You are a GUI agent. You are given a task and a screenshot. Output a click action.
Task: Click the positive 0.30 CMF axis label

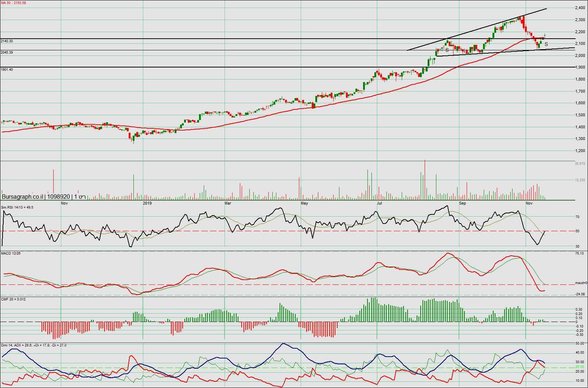(579, 310)
